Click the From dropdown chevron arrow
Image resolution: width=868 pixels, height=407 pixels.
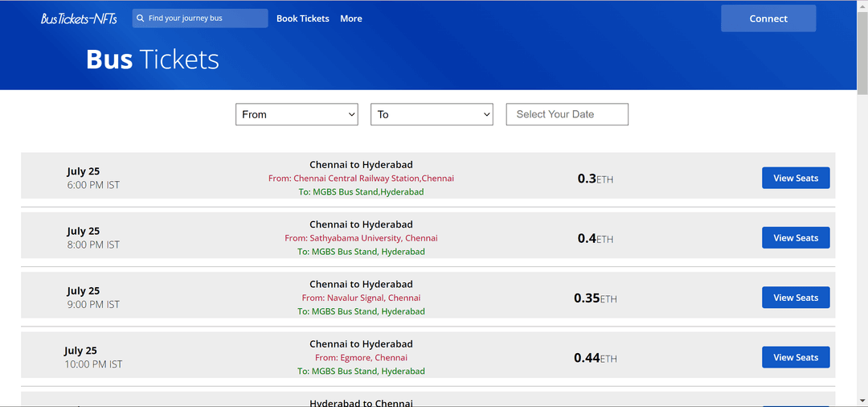coord(351,114)
